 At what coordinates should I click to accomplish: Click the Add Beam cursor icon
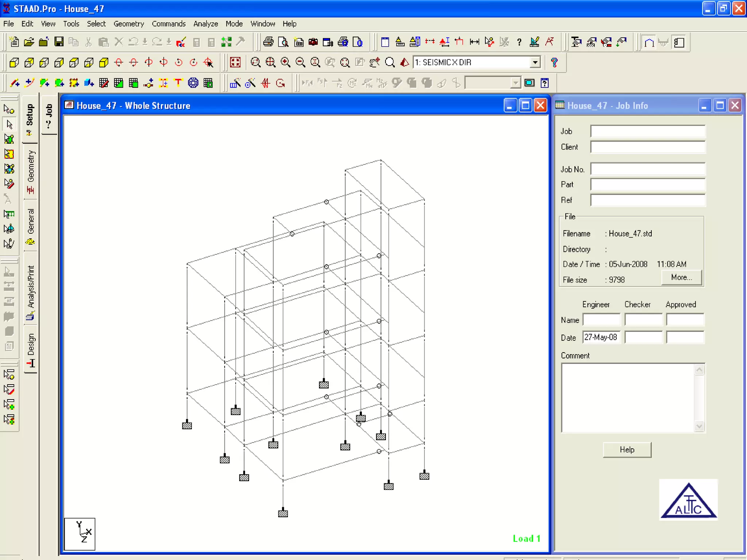click(x=15, y=83)
